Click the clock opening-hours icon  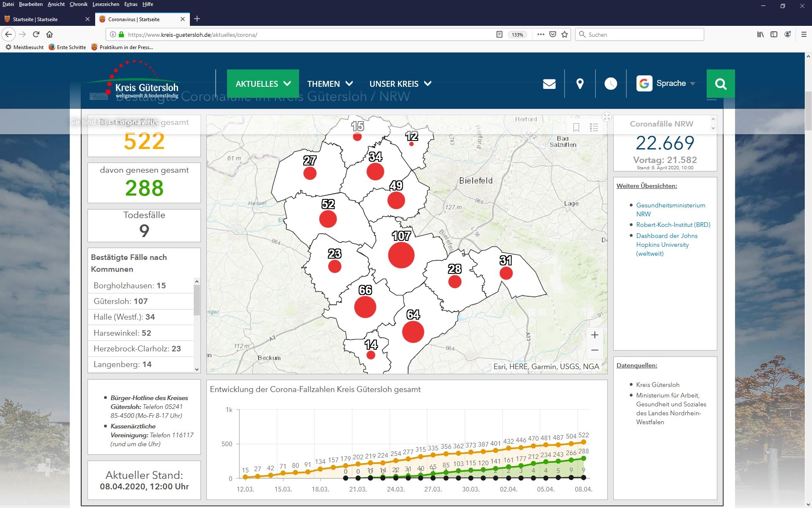[610, 84]
